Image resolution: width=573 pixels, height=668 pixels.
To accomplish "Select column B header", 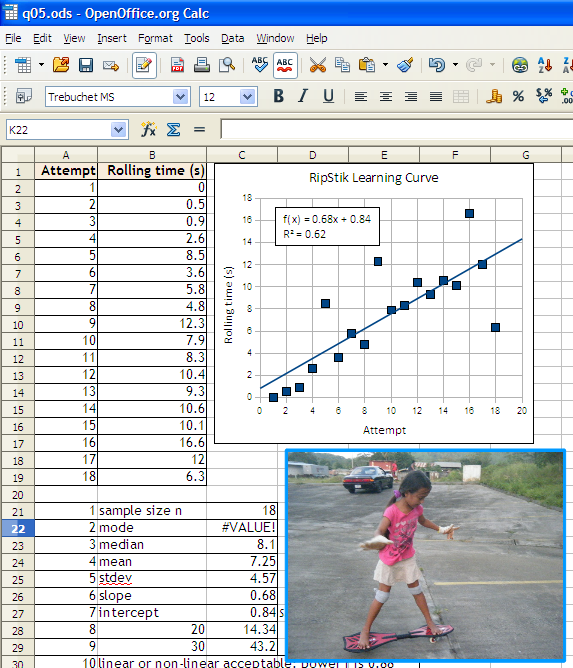I will 152,155.
